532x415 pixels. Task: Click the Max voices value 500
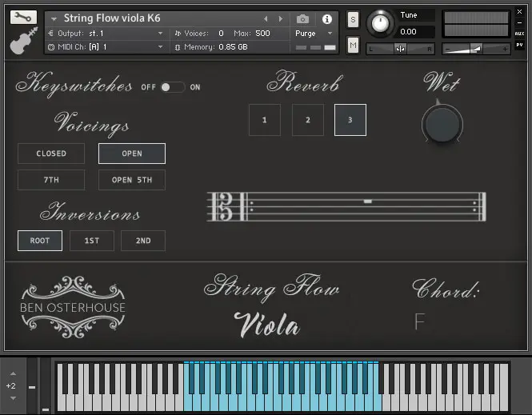[262, 34]
